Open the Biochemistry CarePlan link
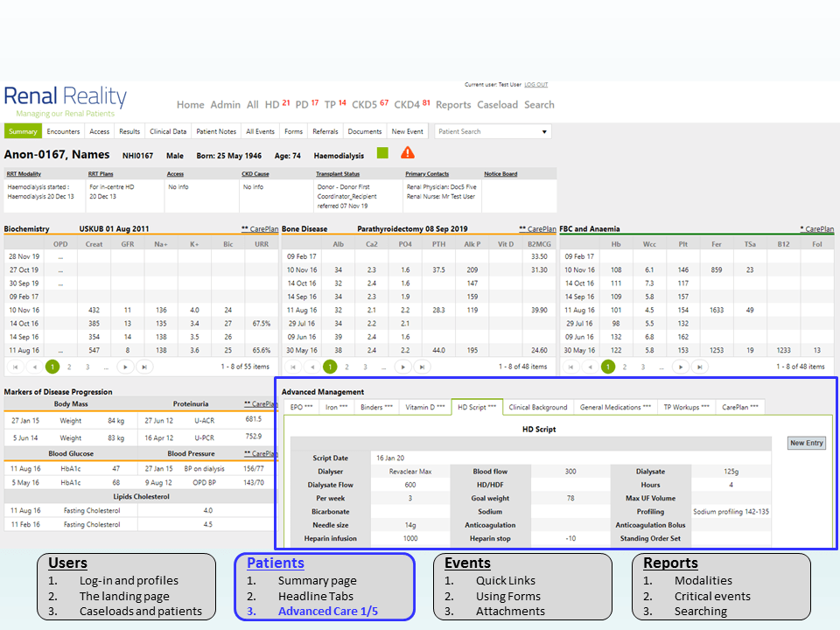The width and height of the screenshot is (840, 630). tap(259, 229)
